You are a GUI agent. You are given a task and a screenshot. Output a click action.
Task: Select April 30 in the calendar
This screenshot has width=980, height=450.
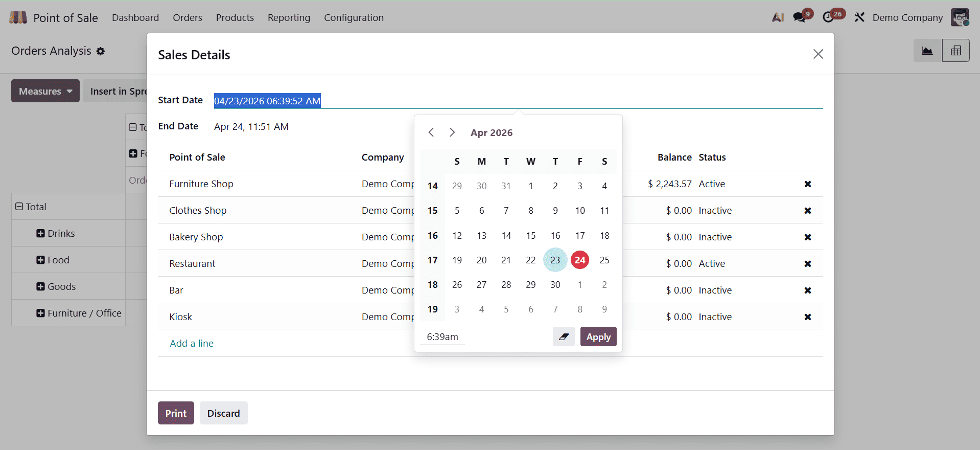555,285
